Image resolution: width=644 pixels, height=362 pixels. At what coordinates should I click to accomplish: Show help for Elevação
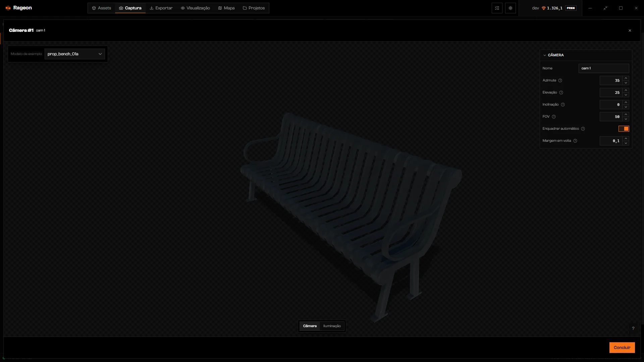tap(561, 93)
